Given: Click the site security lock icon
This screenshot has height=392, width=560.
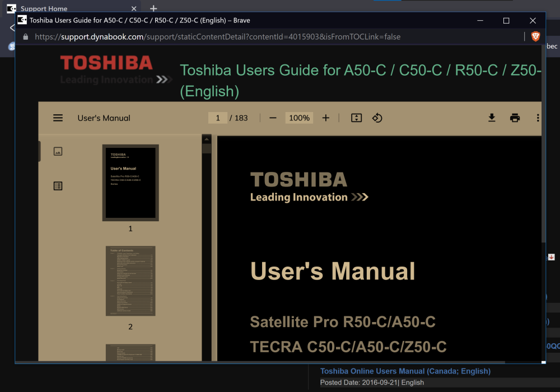Looking at the screenshot, I should click(25, 37).
